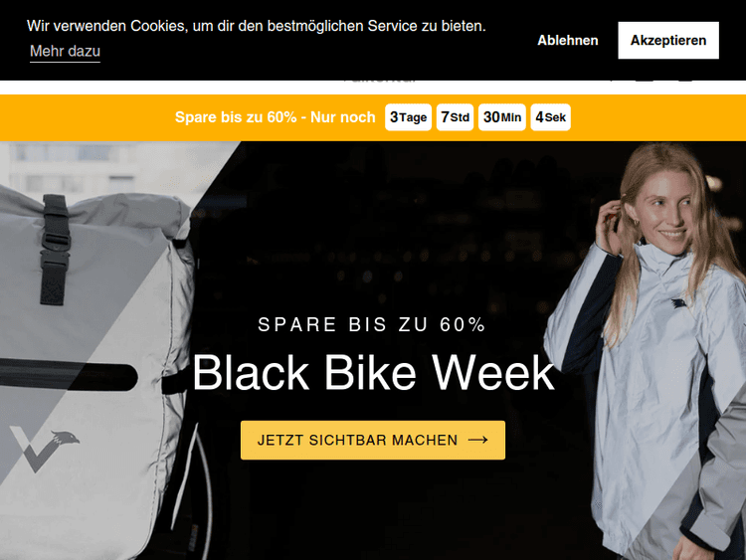Click the Black Bike Week headline
The width and height of the screenshot is (746, 560).
(x=373, y=373)
